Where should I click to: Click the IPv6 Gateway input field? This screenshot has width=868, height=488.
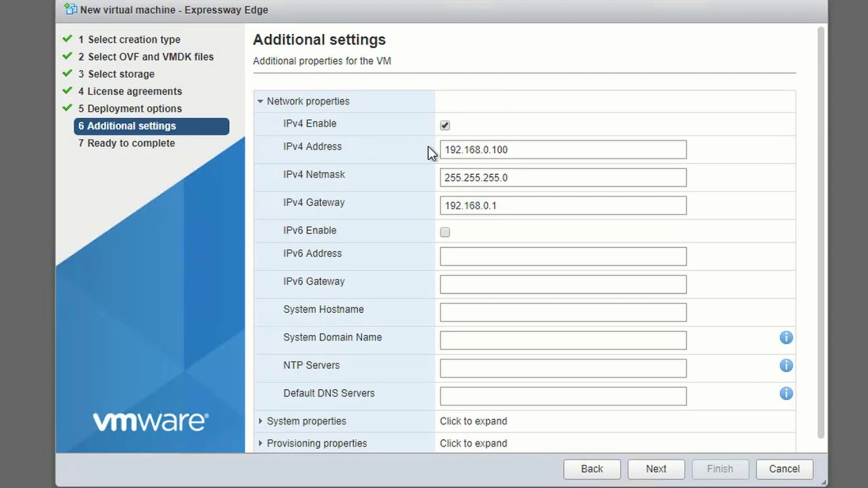point(563,284)
